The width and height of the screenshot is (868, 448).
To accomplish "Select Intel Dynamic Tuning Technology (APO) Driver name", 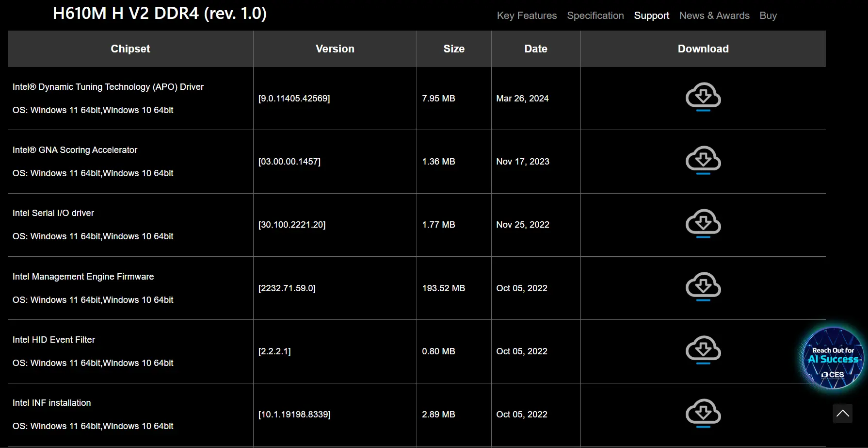I will [x=108, y=87].
